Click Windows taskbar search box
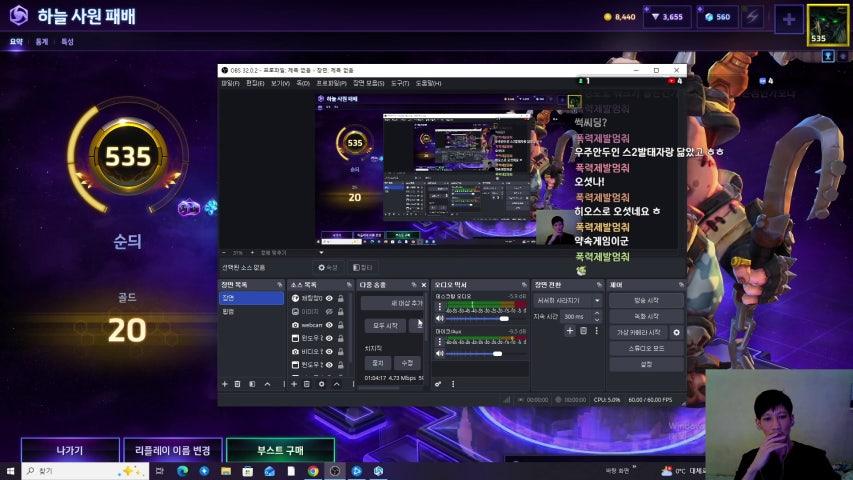Screen dimensions: 853x480 point(85,471)
